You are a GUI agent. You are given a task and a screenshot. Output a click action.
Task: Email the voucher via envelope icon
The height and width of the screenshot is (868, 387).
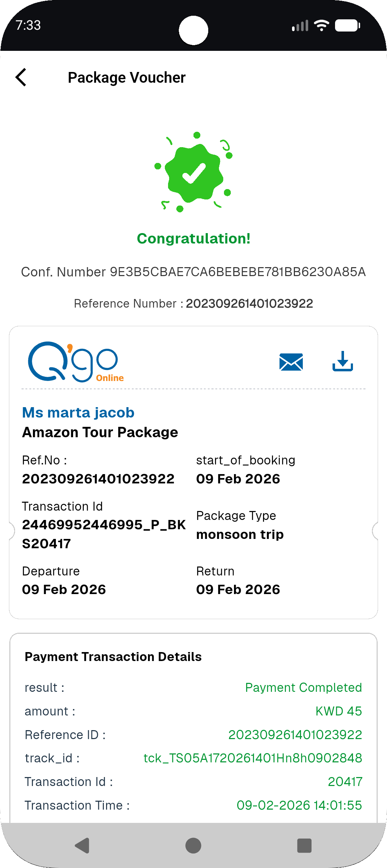(x=291, y=362)
